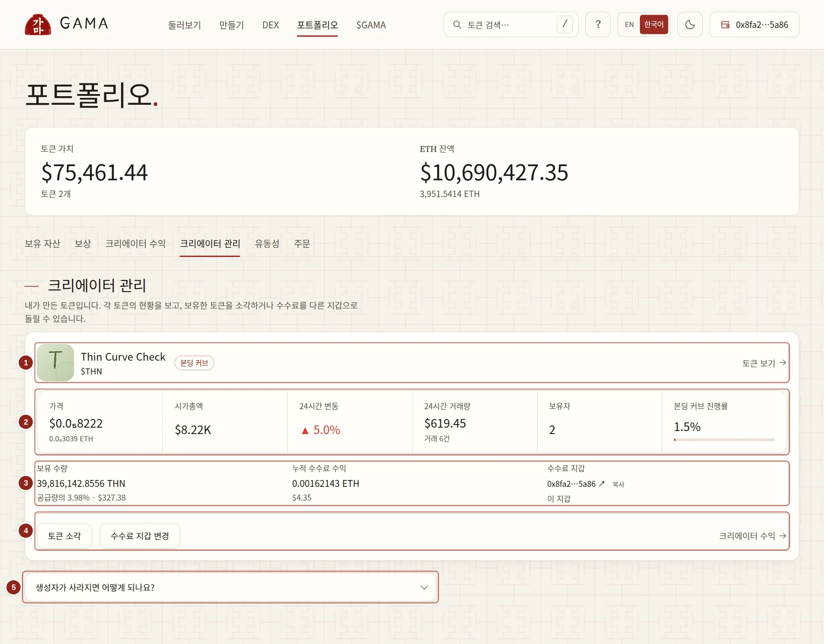This screenshot has width=824, height=644.
Task: Switch to the 보상 tab
Action: click(x=83, y=244)
